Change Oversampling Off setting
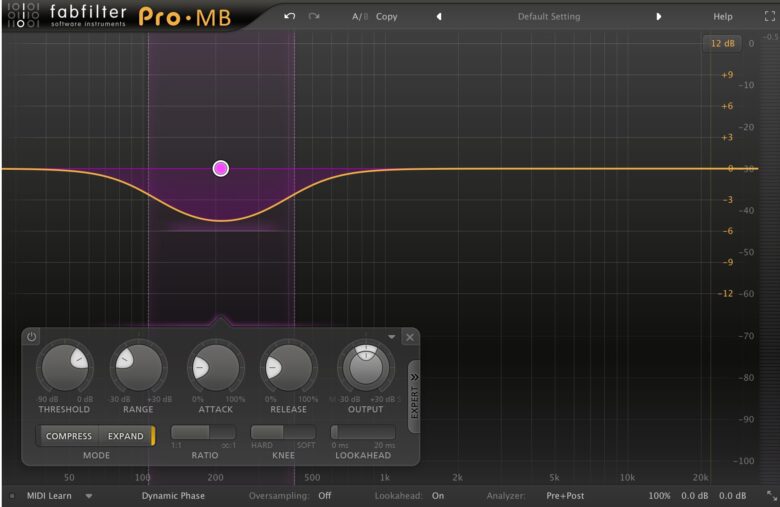Screen dimensions: 780x507 tap(324, 496)
